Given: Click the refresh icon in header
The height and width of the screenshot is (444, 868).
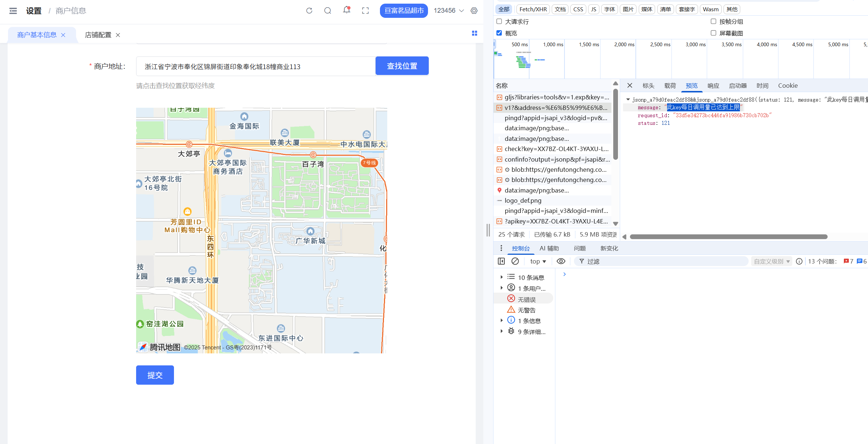Looking at the screenshot, I should click(309, 11).
